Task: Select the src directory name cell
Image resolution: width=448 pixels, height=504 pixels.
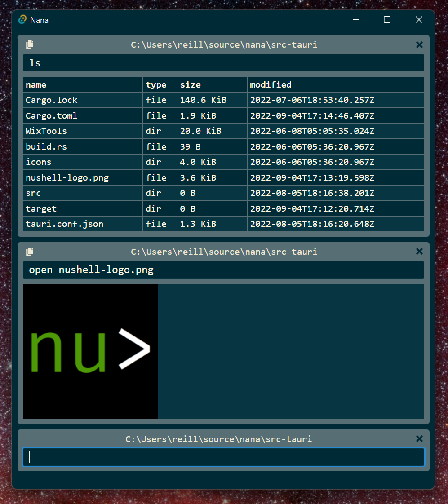Action: pyautogui.click(x=83, y=193)
